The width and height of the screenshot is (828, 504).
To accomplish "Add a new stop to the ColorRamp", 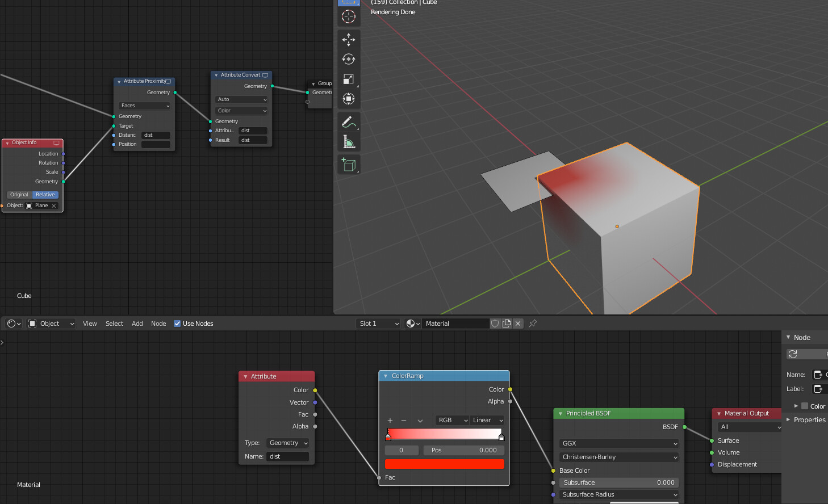I will (x=390, y=420).
